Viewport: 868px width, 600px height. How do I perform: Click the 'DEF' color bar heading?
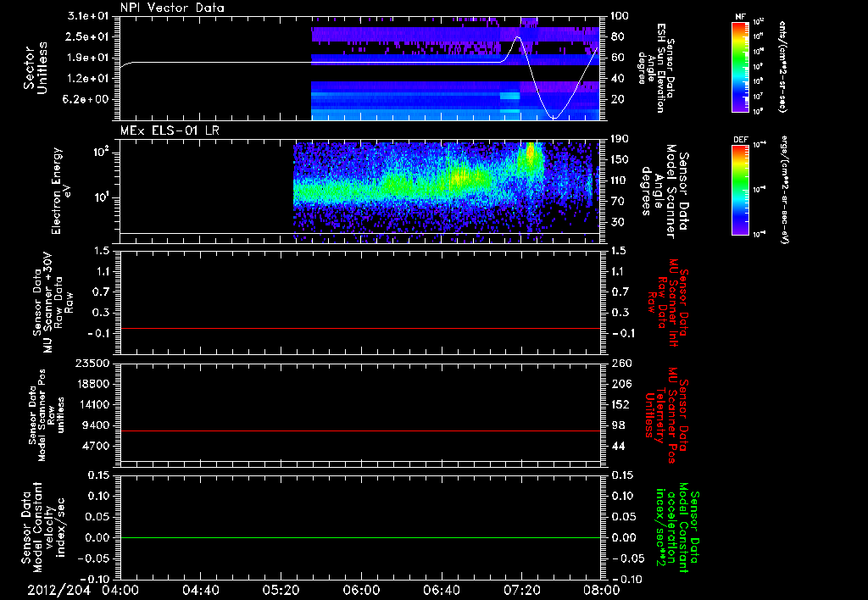[740, 140]
